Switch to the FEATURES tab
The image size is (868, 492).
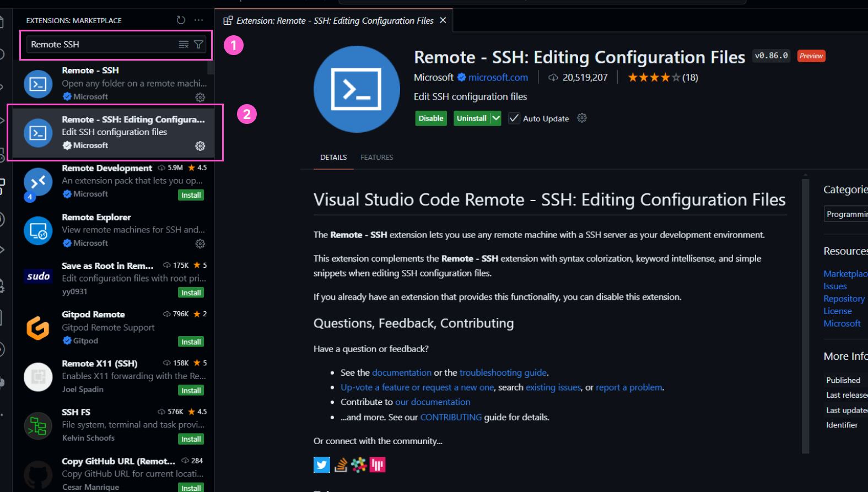(x=377, y=157)
